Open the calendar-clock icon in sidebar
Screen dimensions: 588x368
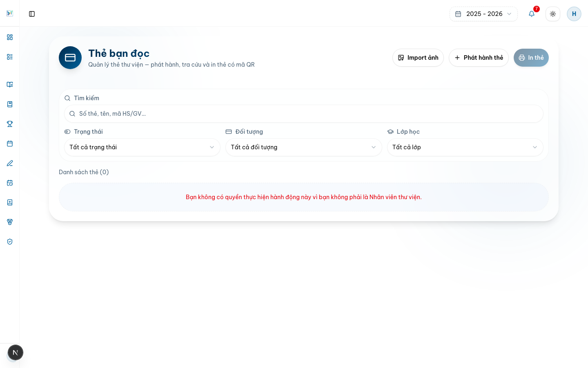coord(10,183)
